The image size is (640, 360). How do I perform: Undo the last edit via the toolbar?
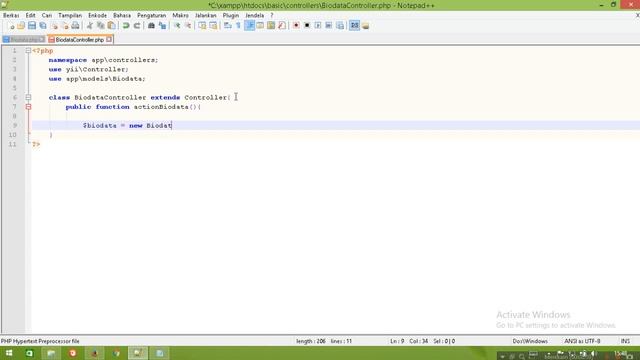126,26
